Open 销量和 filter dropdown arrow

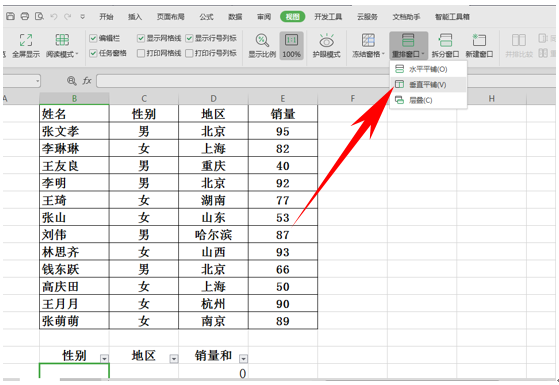coord(243,359)
